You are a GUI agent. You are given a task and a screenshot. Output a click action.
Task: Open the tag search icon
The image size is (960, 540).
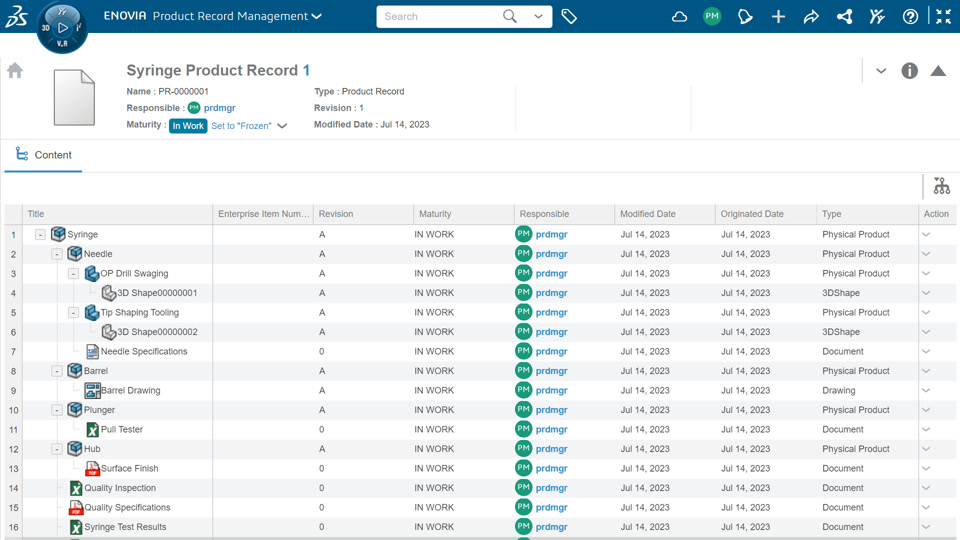569,16
